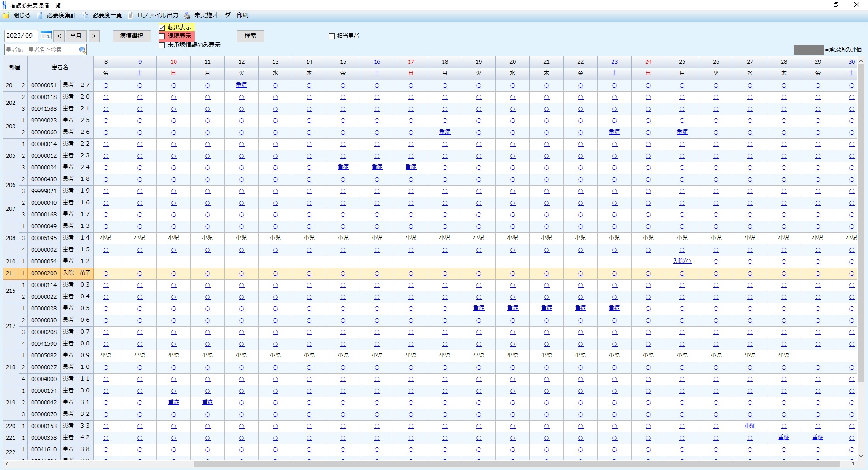Advance to next month with > button
The width and height of the screenshot is (868, 470).
point(94,36)
